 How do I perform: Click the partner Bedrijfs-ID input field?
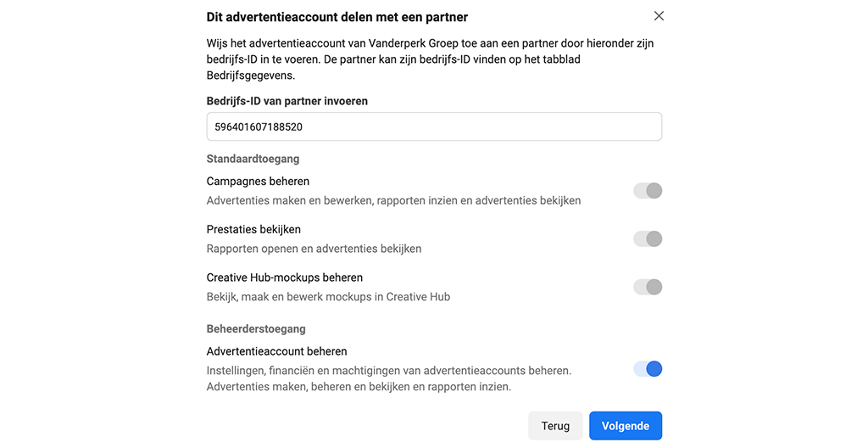[433, 127]
